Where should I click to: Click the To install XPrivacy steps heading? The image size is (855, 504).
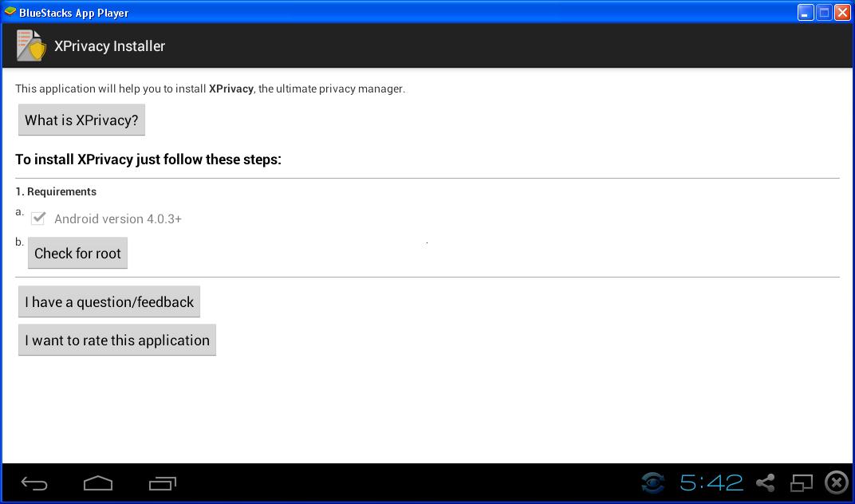coord(148,159)
